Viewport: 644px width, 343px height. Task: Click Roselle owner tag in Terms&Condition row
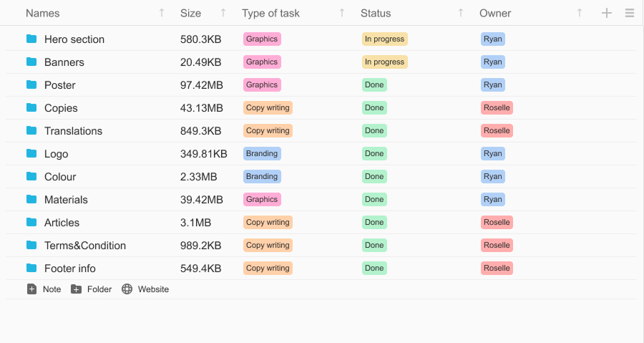(x=497, y=245)
